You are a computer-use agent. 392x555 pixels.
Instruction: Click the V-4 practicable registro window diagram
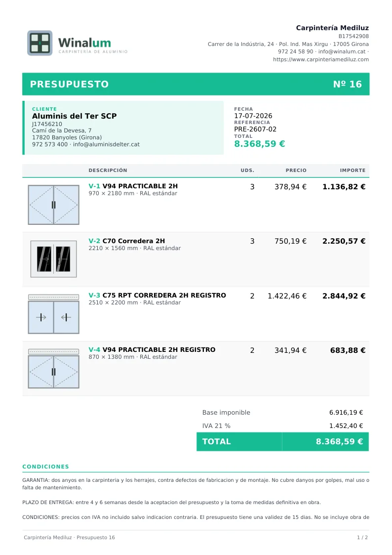click(x=54, y=369)
